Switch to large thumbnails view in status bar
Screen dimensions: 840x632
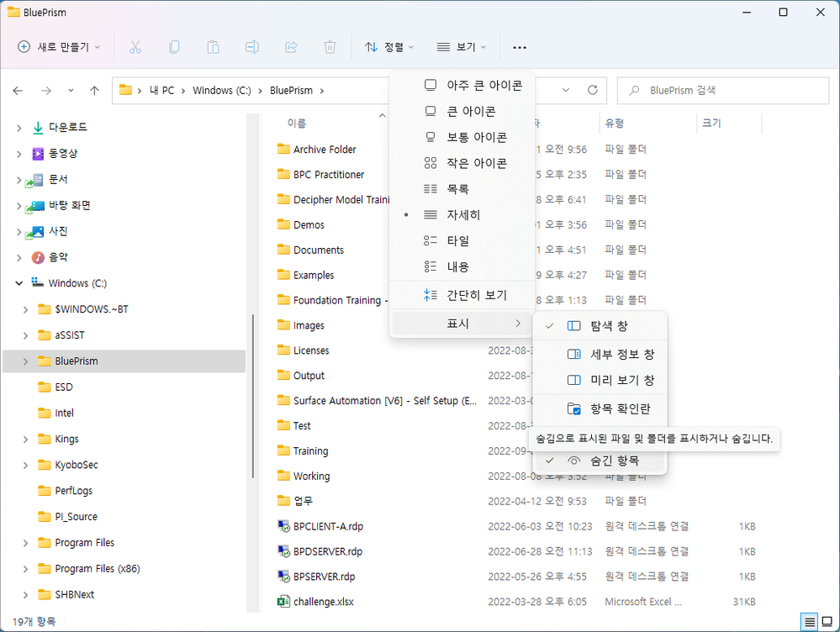point(827,622)
